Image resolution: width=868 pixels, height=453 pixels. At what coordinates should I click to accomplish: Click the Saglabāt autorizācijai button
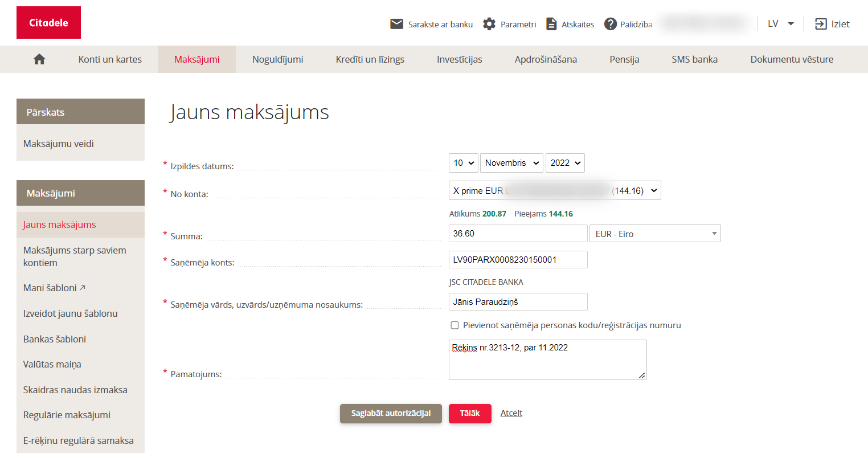(391, 414)
